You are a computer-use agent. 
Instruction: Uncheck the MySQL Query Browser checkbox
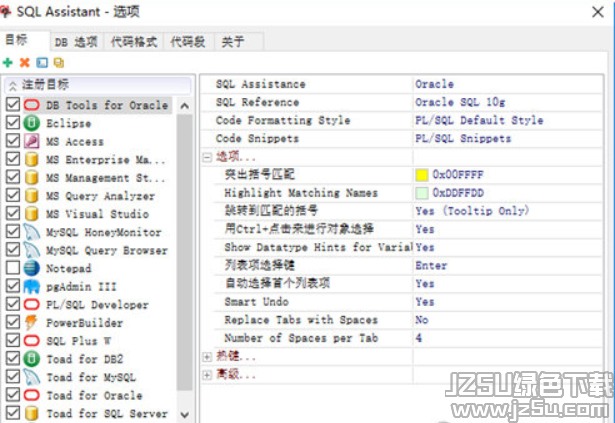pos(13,250)
